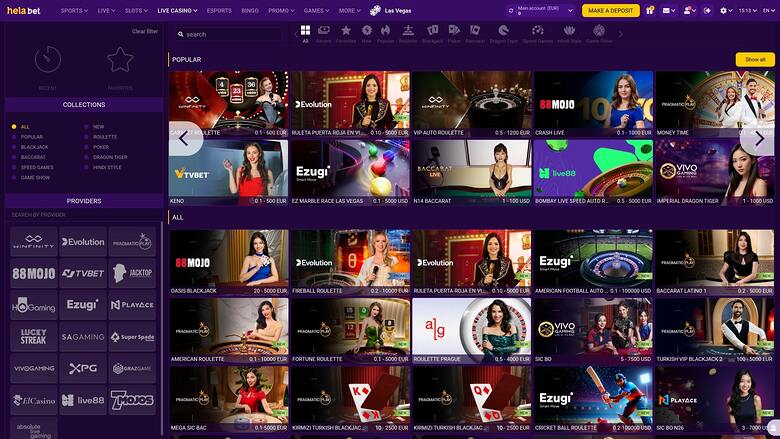Filter by HoGaming provider logo

coord(34,305)
